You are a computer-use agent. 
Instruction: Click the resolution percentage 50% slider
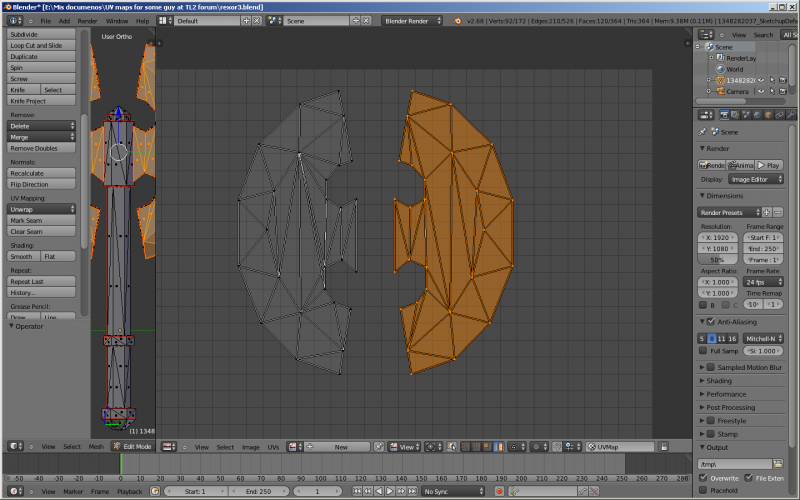(717, 259)
